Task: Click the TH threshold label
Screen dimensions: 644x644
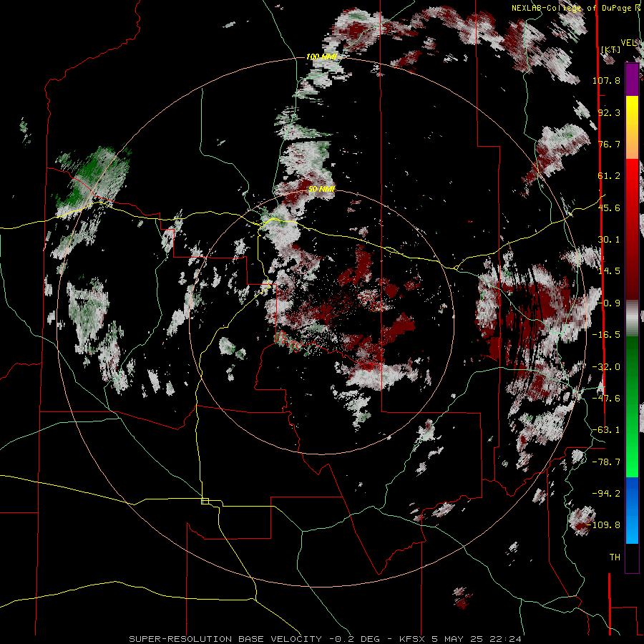Action: 615,557
